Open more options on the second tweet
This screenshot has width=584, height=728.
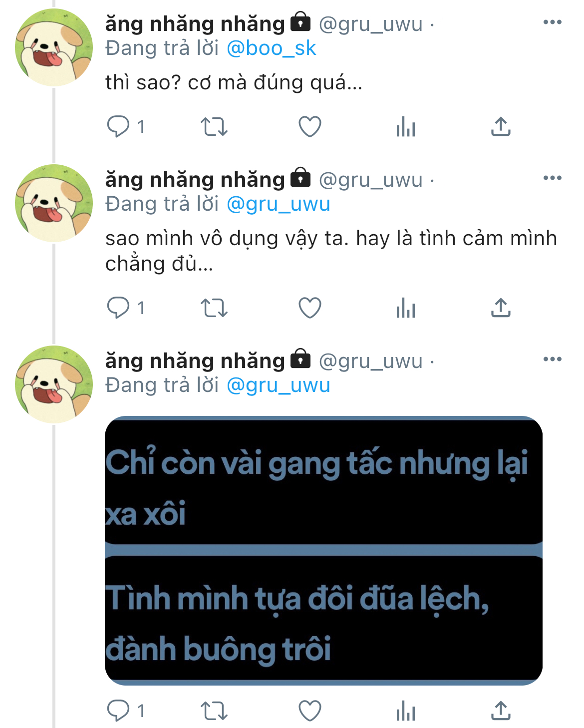(553, 178)
